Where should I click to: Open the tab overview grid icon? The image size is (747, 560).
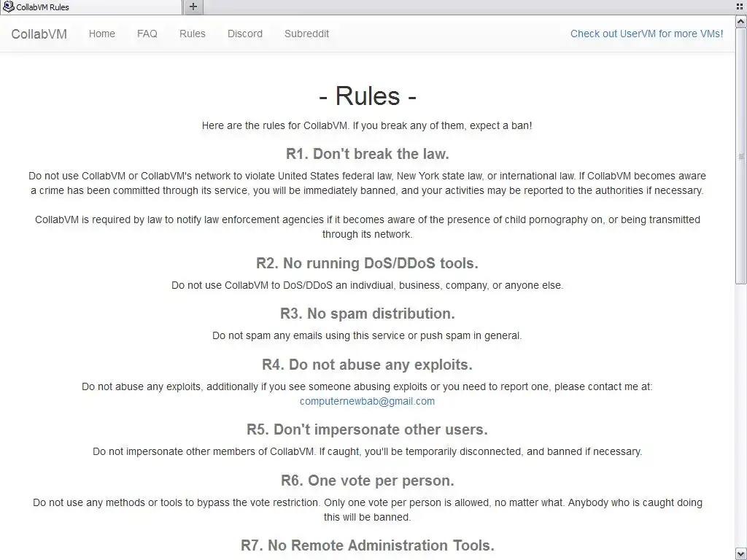740,7
